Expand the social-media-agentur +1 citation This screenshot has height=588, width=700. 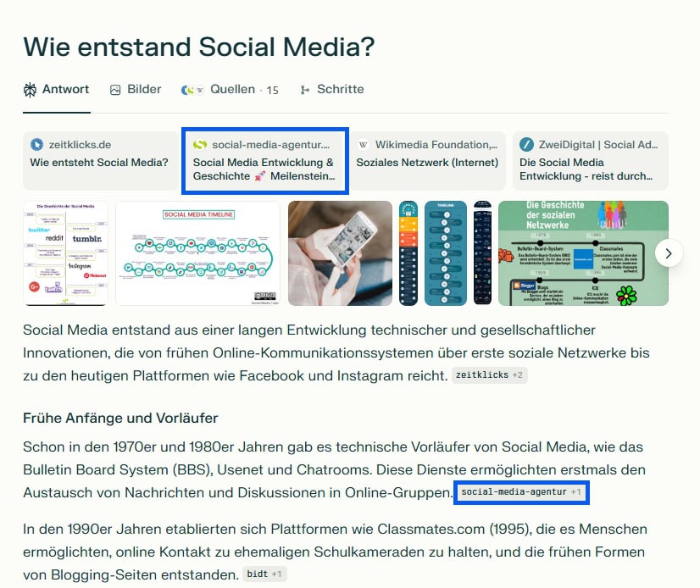point(522,492)
